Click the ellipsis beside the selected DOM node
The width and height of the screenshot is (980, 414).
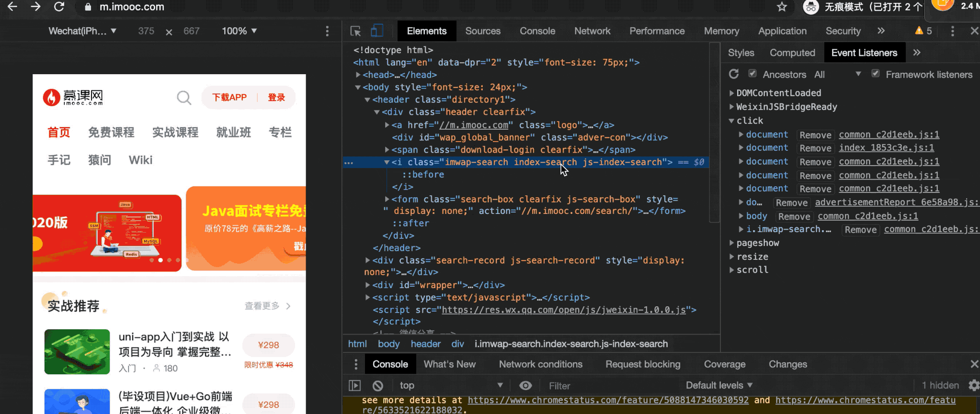tap(349, 163)
